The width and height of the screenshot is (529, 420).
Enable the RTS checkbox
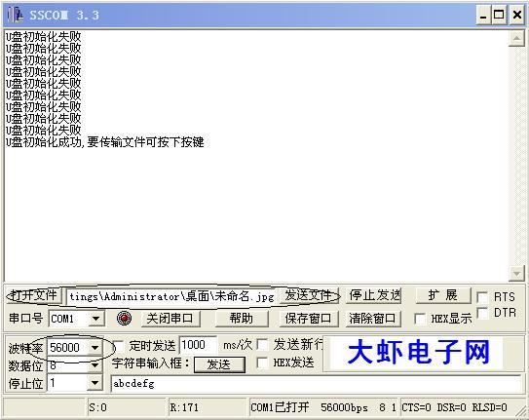tap(482, 297)
